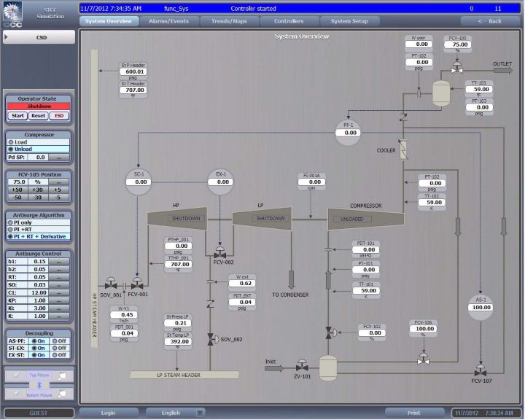
Task: Decrease FCV-105 position by -30
Action: [x=38, y=198]
